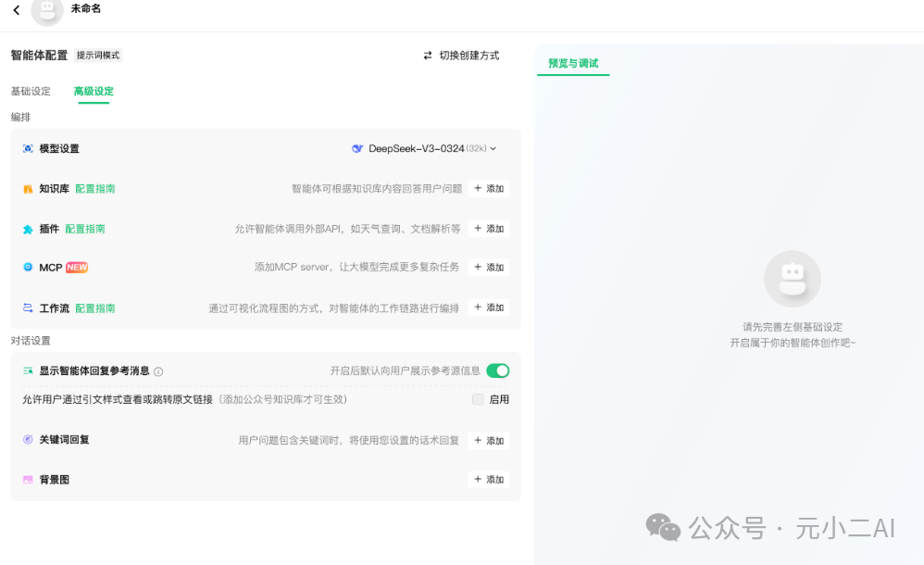
Task: Click the MCP icon beside NEW badge
Action: (28, 267)
